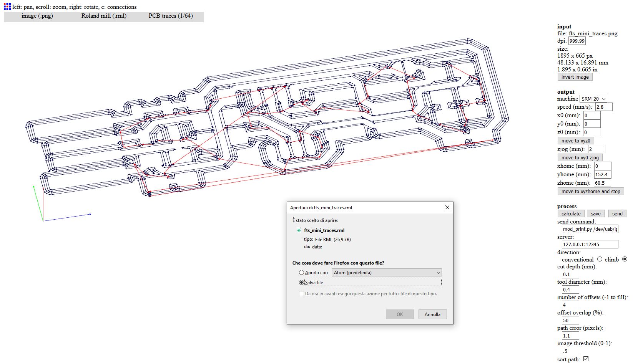Switch to the "Roland mill (.rml)" tab
This screenshot has width=638, height=364.
pyautogui.click(x=103, y=16)
